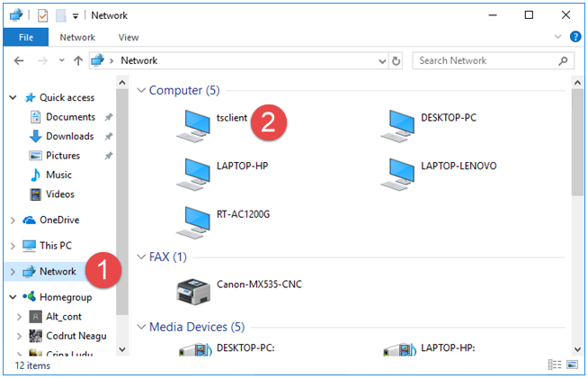Switch to Large icons view in the status bar
The height and width of the screenshot is (379, 588).
pyautogui.click(x=572, y=365)
